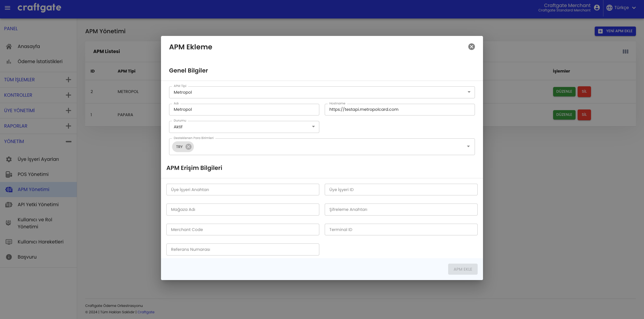The width and height of the screenshot is (644, 319).
Task: Click the Referans Numarası field
Action: pos(243,249)
